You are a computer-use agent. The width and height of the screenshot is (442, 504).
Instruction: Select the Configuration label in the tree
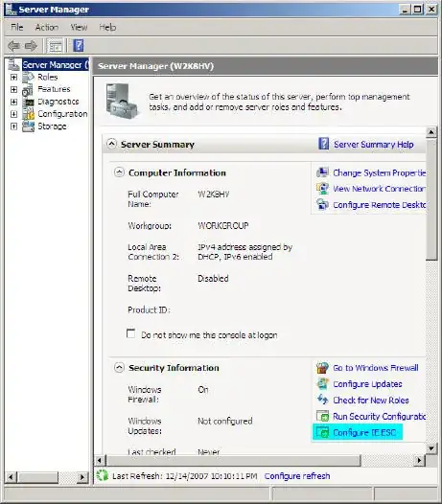(62, 114)
